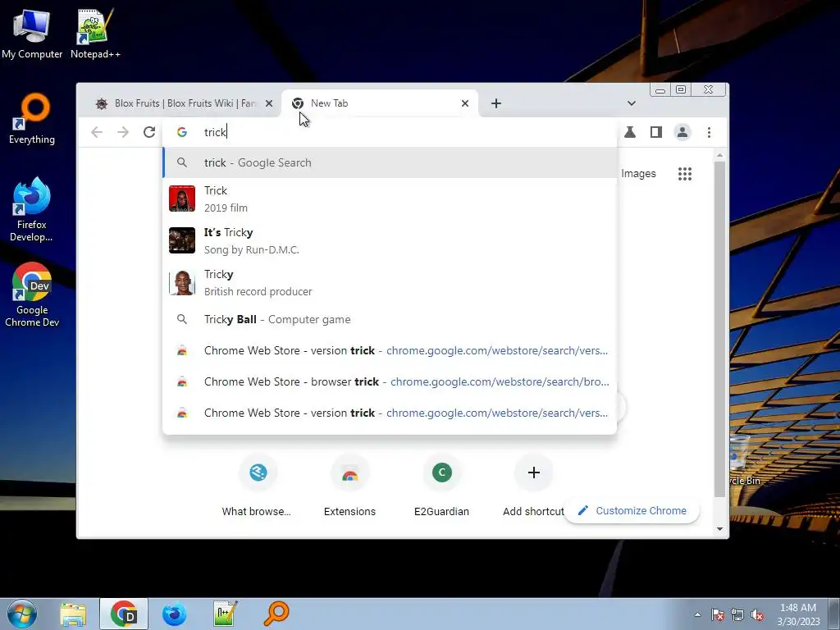Open Notepad++ desktop shortcut
Image resolution: width=840 pixels, height=630 pixels.
point(95,34)
